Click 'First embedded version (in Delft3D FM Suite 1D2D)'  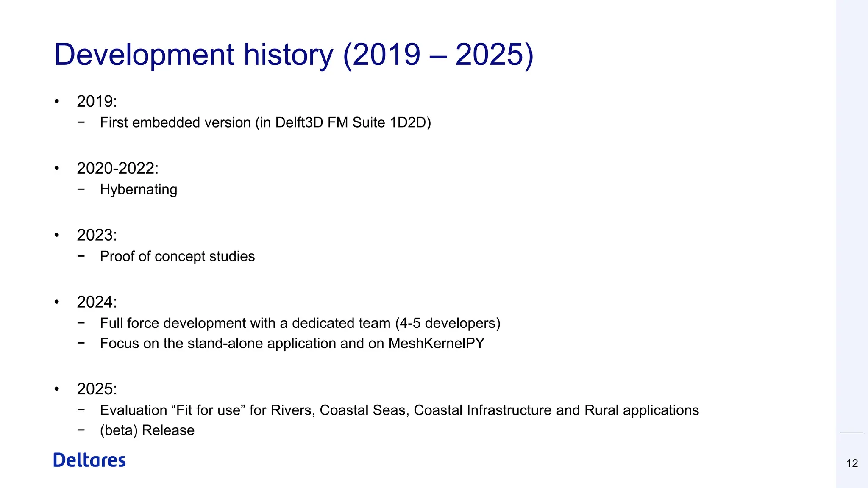pos(265,122)
